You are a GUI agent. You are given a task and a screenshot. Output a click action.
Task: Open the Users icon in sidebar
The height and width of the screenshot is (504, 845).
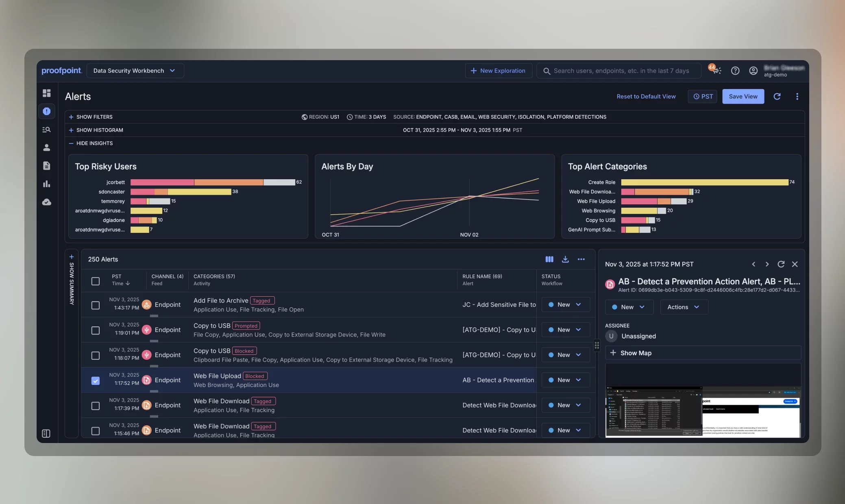click(x=47, y=148)
